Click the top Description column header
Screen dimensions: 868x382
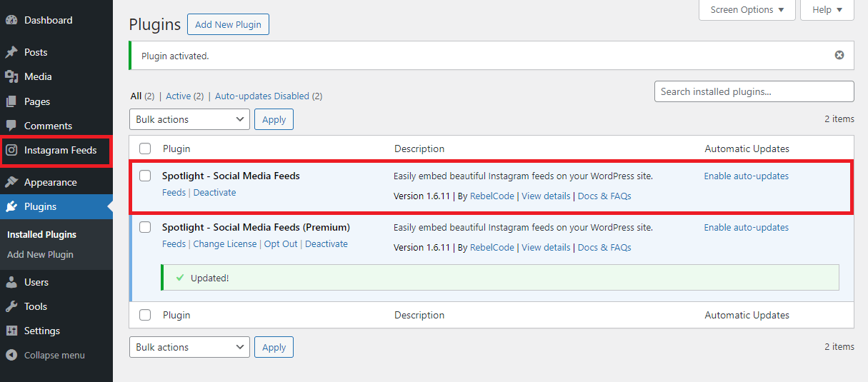click(419, 149)
